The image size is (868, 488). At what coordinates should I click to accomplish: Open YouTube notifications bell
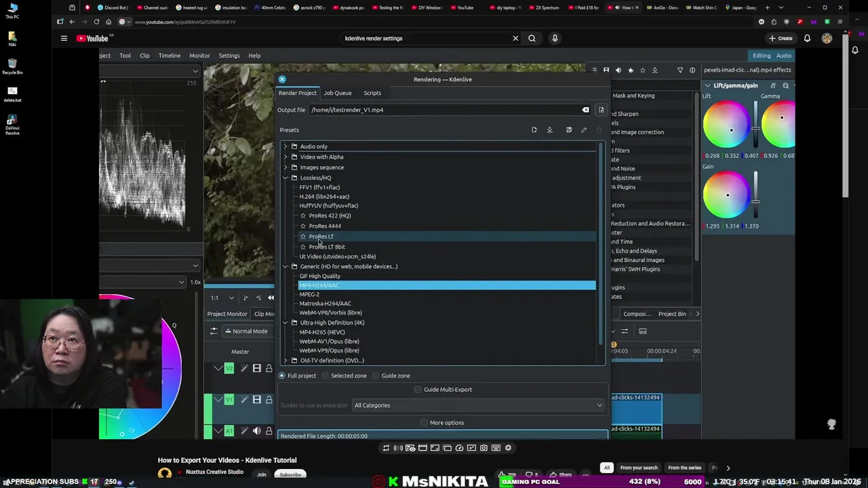(x=807, y=39)
